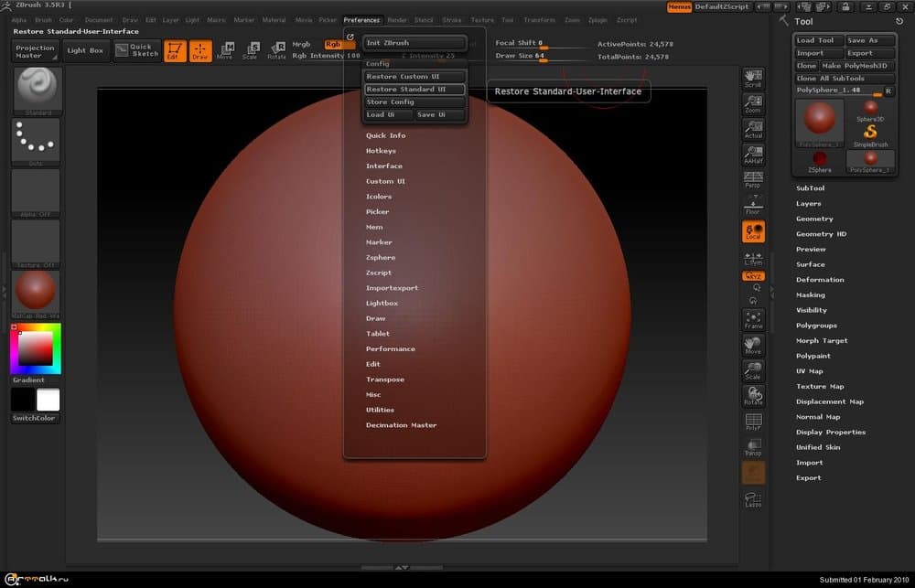Expand Quick Info in Preferences

click(386, 135)
